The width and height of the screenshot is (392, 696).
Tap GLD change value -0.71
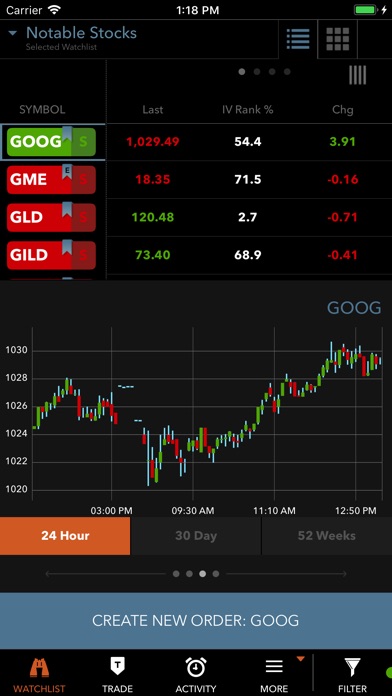click(x=343, y=218)
